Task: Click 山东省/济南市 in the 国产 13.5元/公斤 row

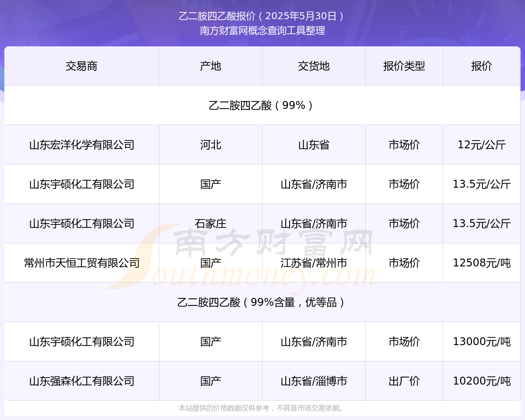Action: tap(314, 184)
